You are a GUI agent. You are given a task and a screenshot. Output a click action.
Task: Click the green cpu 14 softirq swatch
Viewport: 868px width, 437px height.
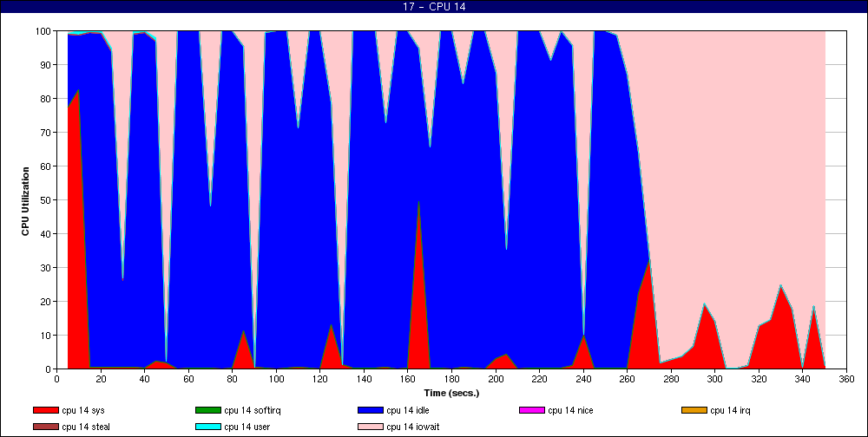[207, 410]
